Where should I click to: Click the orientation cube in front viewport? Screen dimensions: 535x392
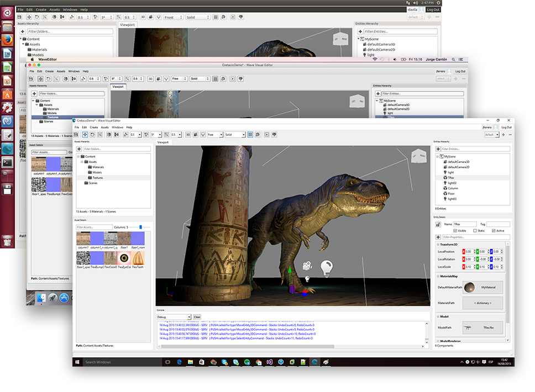click(418, 156)
